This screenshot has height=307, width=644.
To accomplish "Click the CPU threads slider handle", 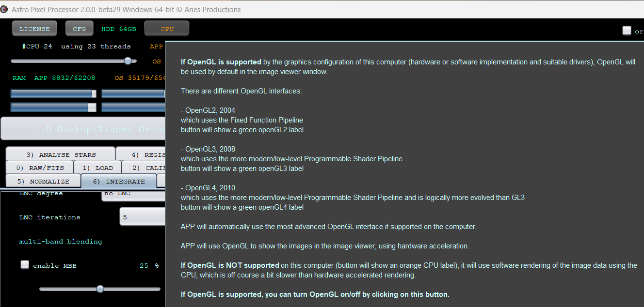I will (128, 61).
